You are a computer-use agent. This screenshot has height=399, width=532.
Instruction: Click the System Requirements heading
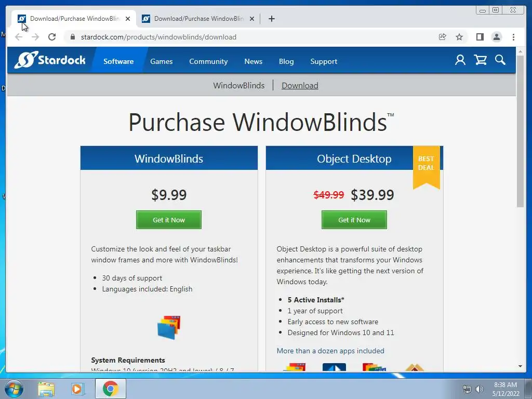click(128, 360)
